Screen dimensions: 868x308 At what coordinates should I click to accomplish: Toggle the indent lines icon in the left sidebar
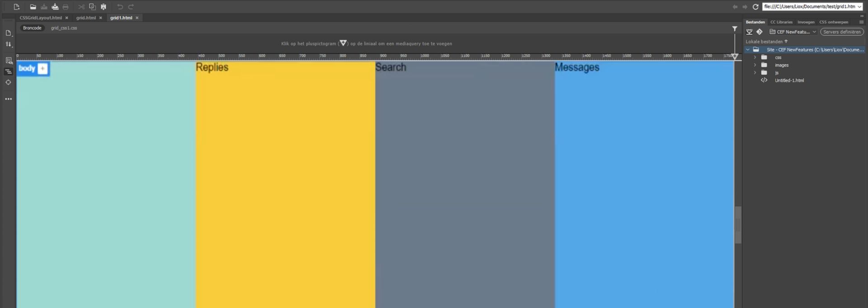8,71
